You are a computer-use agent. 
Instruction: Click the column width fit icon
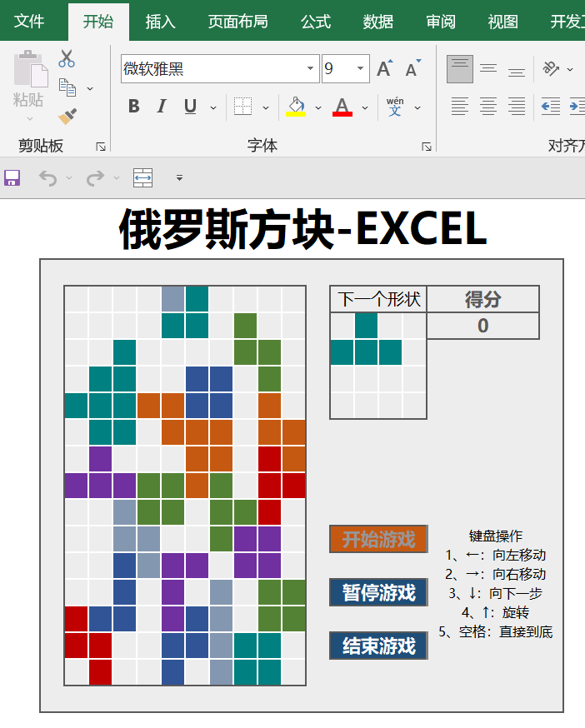click(x=142, y=177)
